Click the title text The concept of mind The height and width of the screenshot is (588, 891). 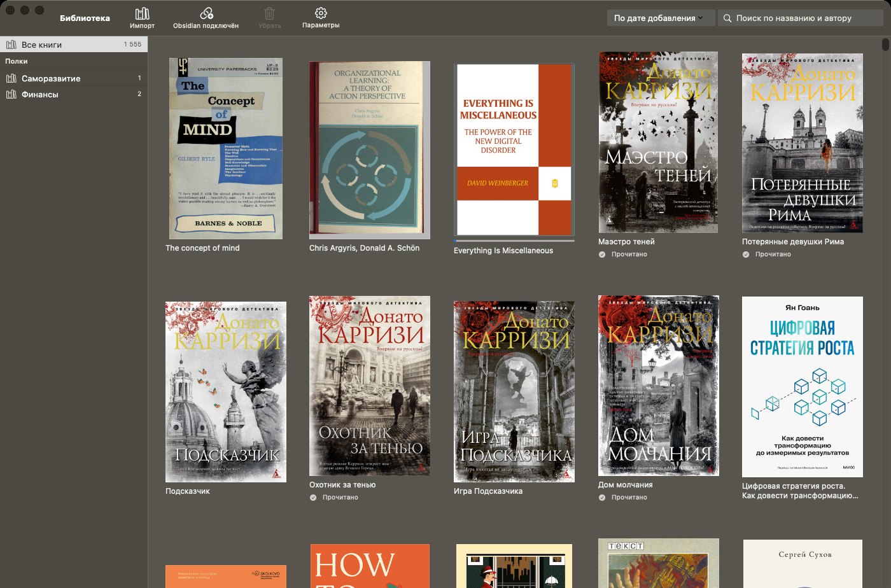click(x=202, y=248)
